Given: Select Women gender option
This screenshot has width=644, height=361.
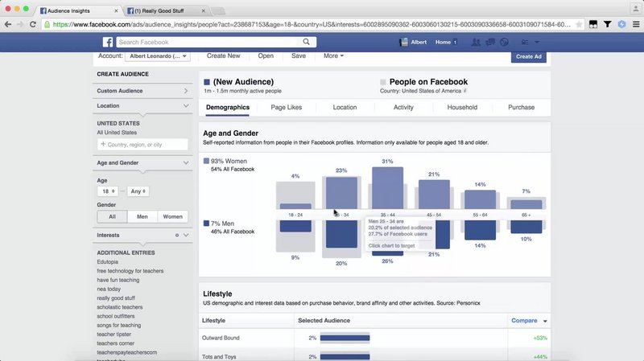Looking at the screenshot, I should (172, 216).
